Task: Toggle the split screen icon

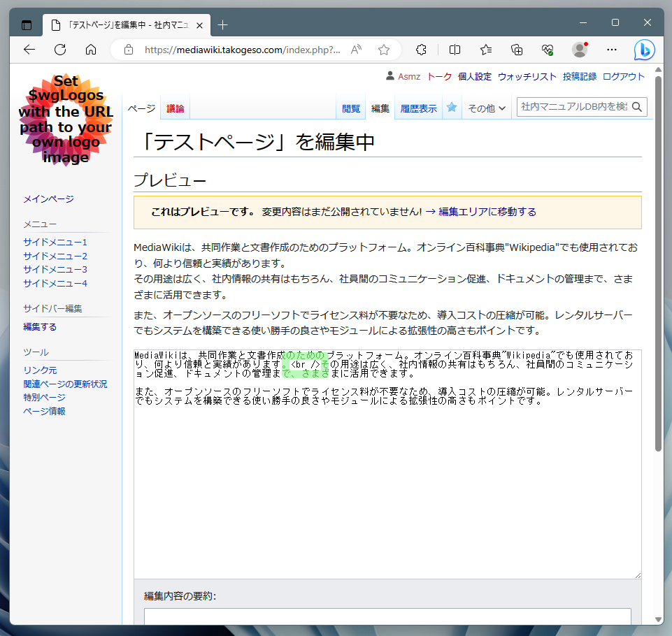Action: (x=455, y=50)
